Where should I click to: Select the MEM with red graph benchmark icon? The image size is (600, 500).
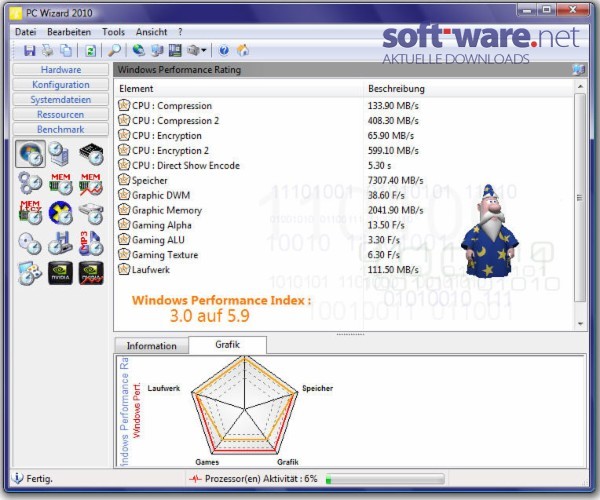tap(91, 184)
